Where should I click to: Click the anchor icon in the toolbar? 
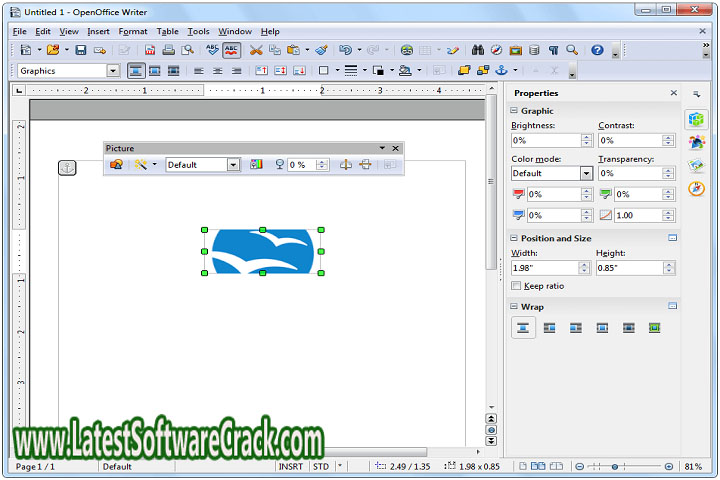coord(502,71)
